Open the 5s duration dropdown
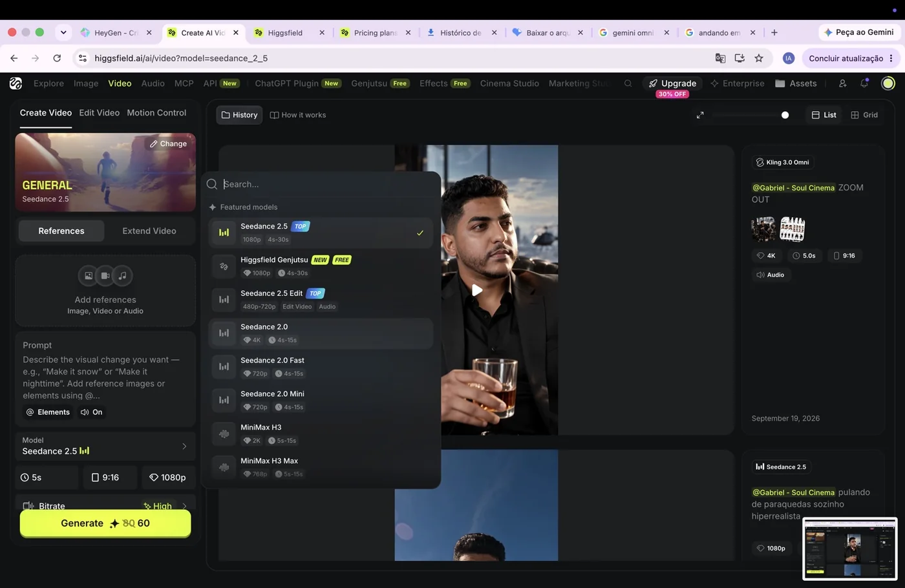 [x=47, y=478]
